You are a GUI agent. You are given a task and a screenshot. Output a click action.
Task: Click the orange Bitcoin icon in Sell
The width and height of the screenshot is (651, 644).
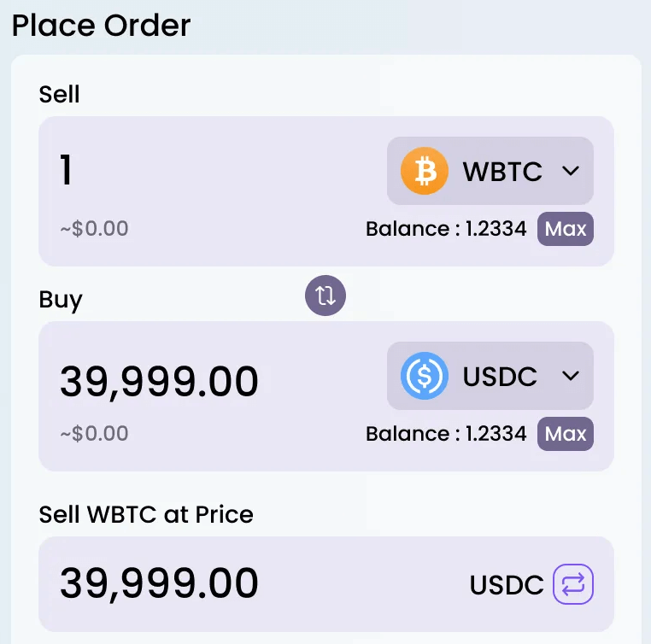pos(425,171)
